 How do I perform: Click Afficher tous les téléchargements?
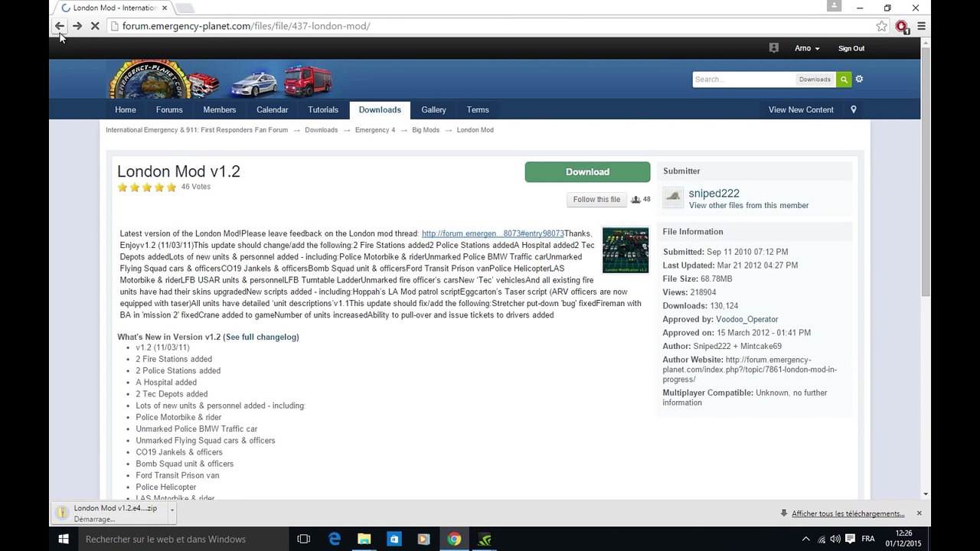(x=848, y=514)
